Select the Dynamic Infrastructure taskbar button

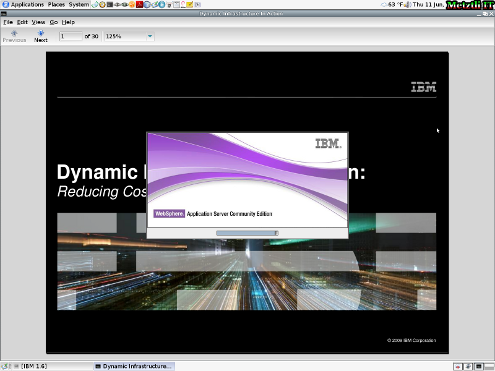134,366
